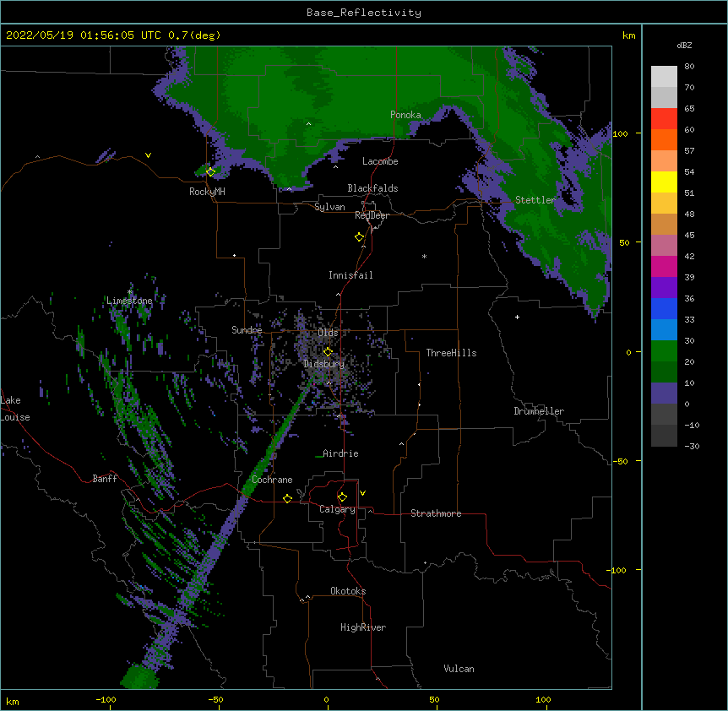
Task: Click the Olds town label
Action: [x=328, y=333]
